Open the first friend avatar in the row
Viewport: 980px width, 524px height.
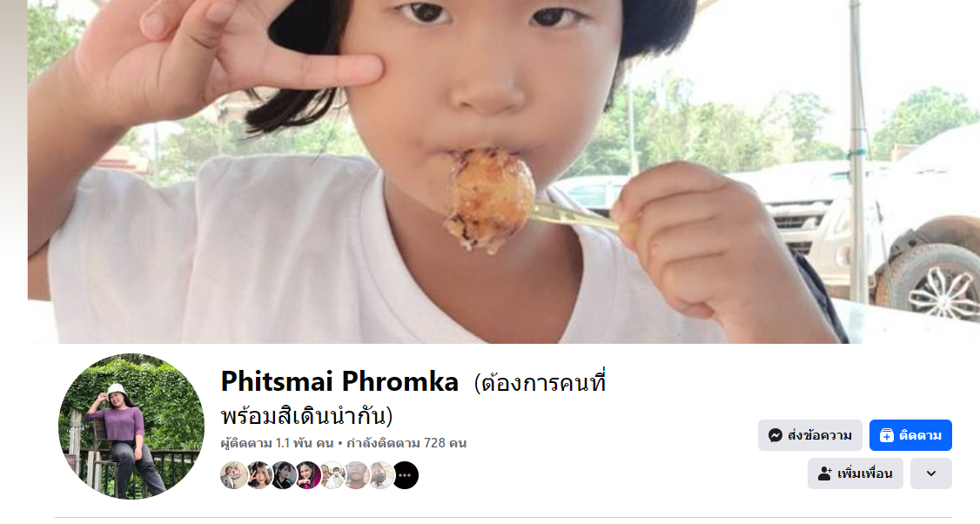(233, 475)
